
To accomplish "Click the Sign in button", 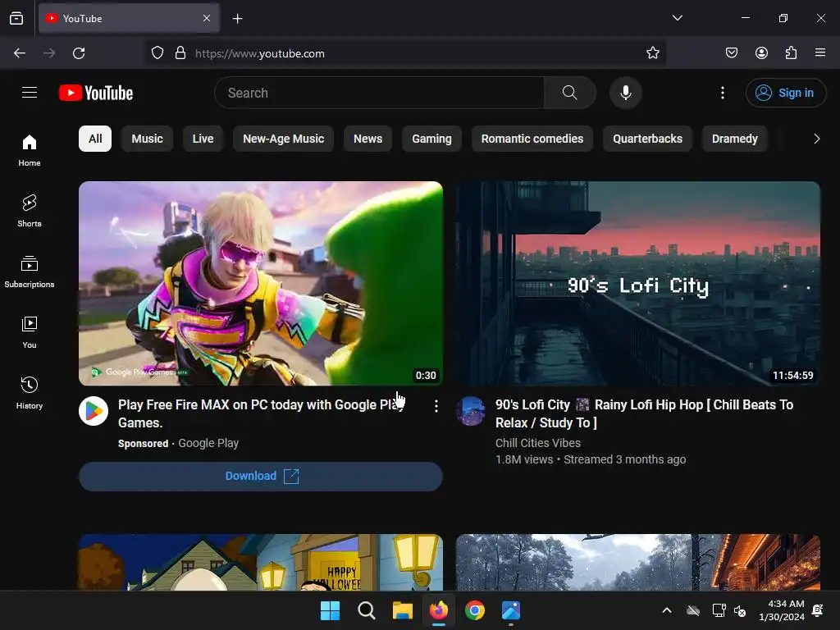I will point(786,93).
